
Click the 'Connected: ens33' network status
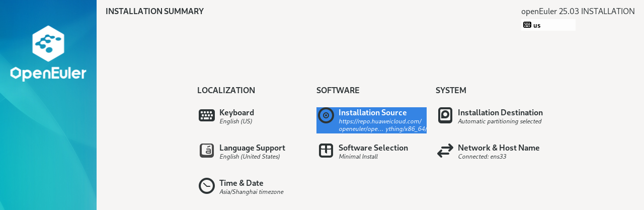click(482, 157)
